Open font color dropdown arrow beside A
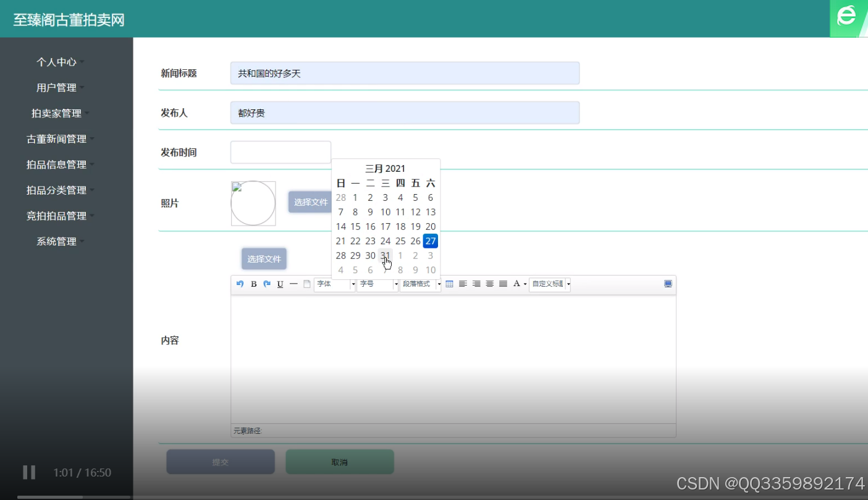The image size is (868, 500). [525, 284]
